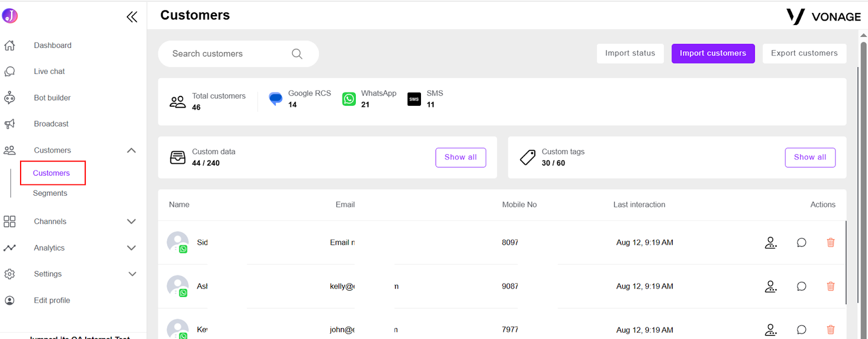Open the Live chat bubble icon

10,72
